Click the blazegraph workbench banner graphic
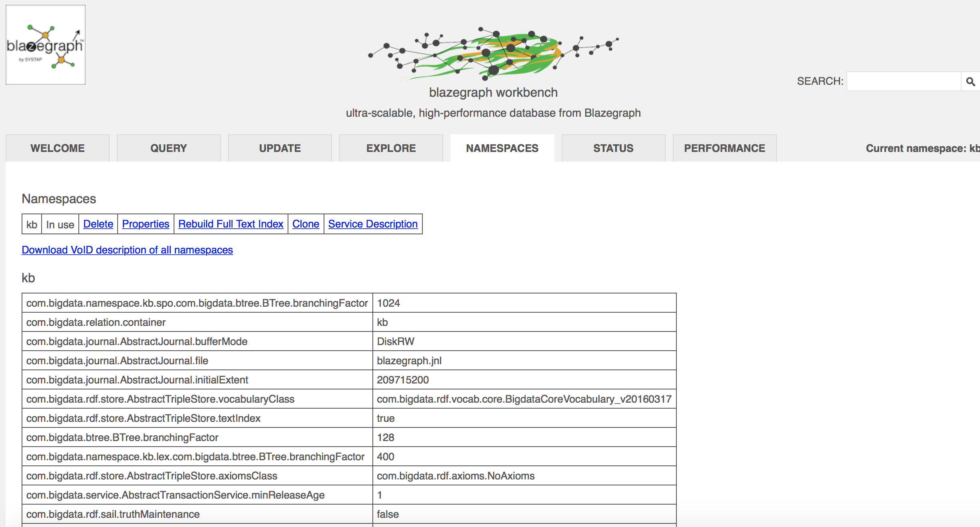The height and width of the screenshot is (527, 980). tap(493, 53)
